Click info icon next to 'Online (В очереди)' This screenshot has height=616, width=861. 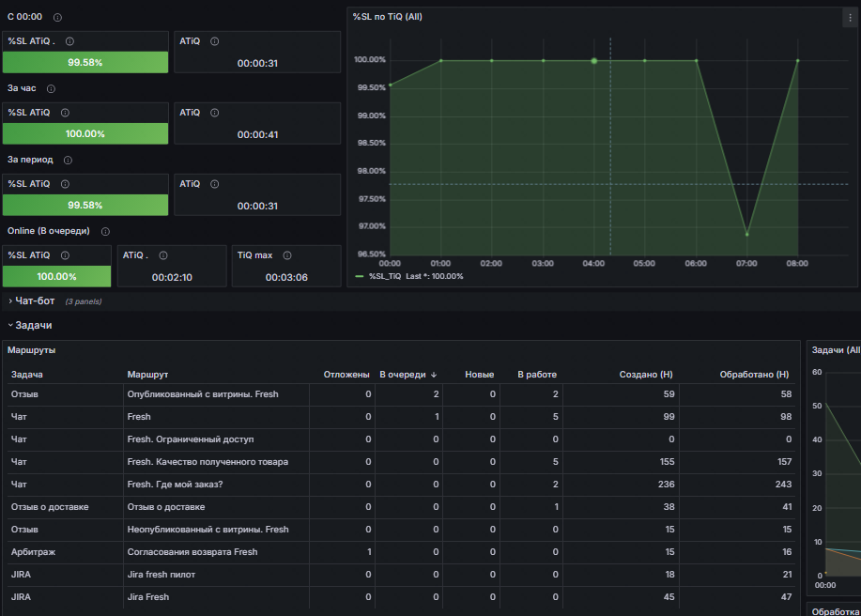(x=105, y=232)
